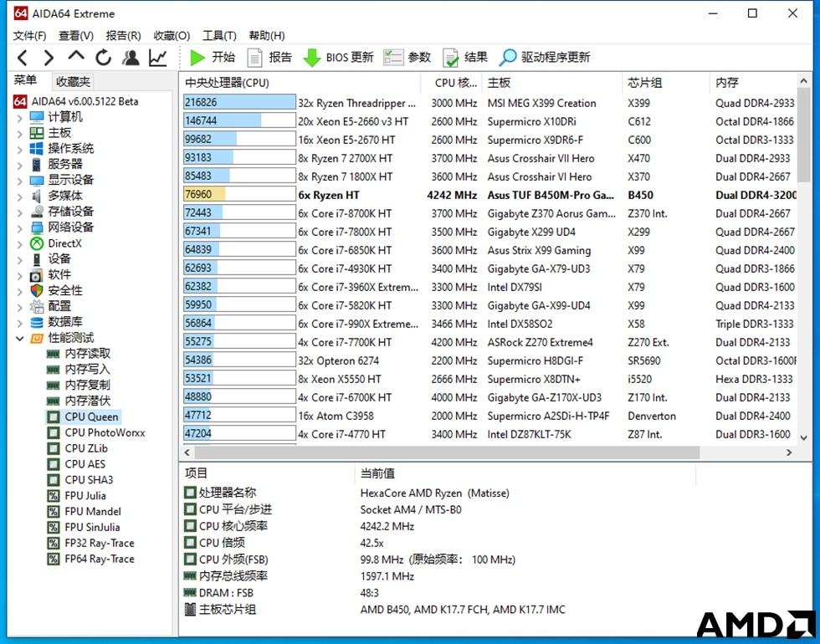Open the 内存复制 memory copy benchmark
820x644 pixels.
pyautogui.click(x=79, y=386)
